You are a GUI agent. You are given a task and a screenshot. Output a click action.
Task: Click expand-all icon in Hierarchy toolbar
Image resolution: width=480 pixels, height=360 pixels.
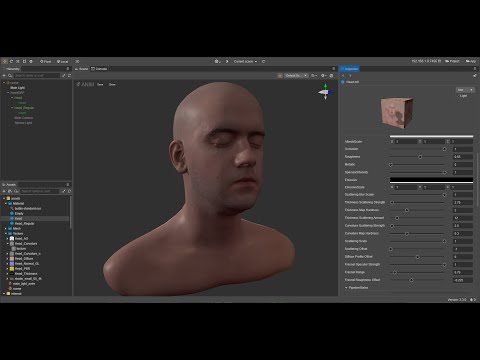(64, 76)
